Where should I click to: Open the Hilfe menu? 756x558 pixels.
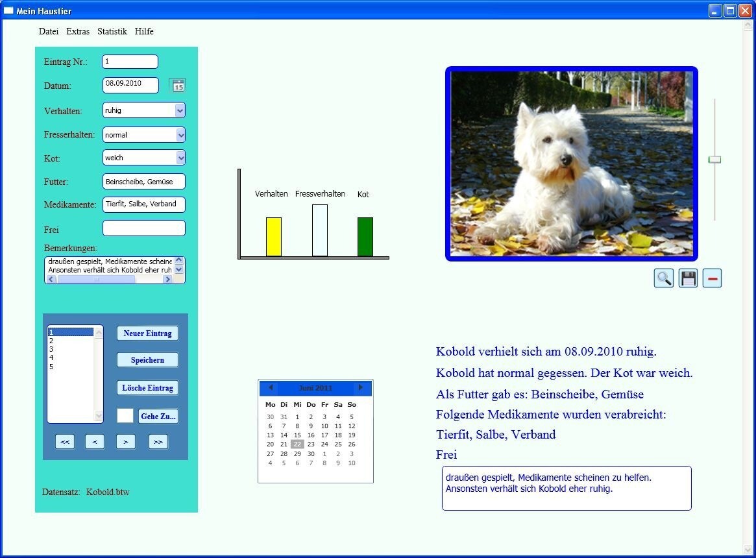tap(144, 31)
